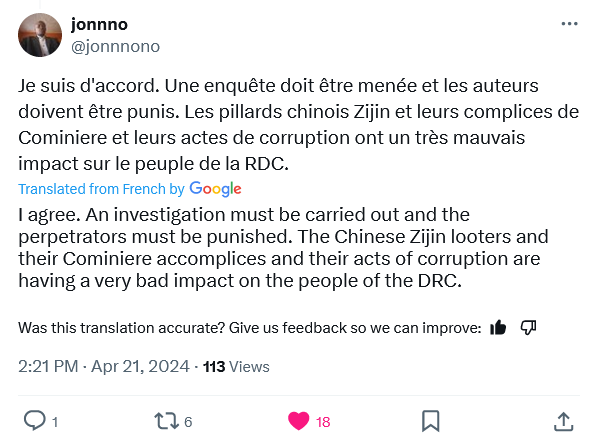
Task: Bookmark this tweet
Action: pyautogui.click(x=431, y=421)
